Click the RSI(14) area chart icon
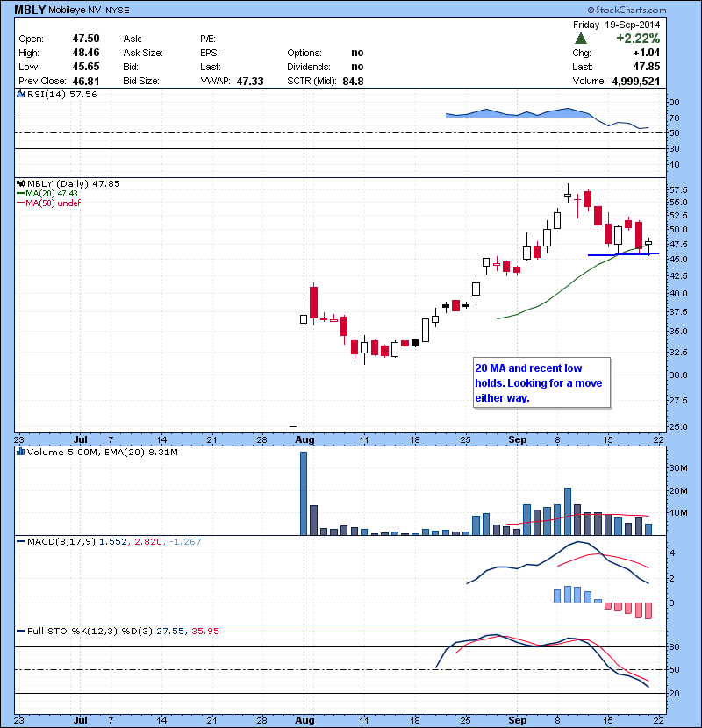This screenshot has height=728, width=702. tap(19, 94)
